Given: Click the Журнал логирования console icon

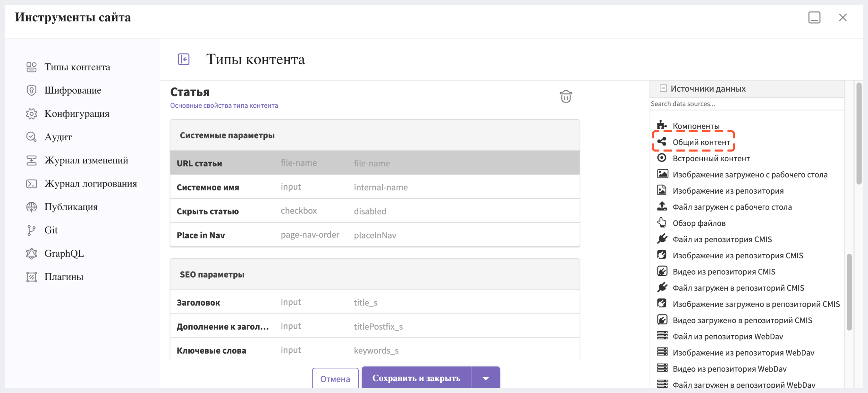Looking at the screenshot, I should [x=31, y=184].
